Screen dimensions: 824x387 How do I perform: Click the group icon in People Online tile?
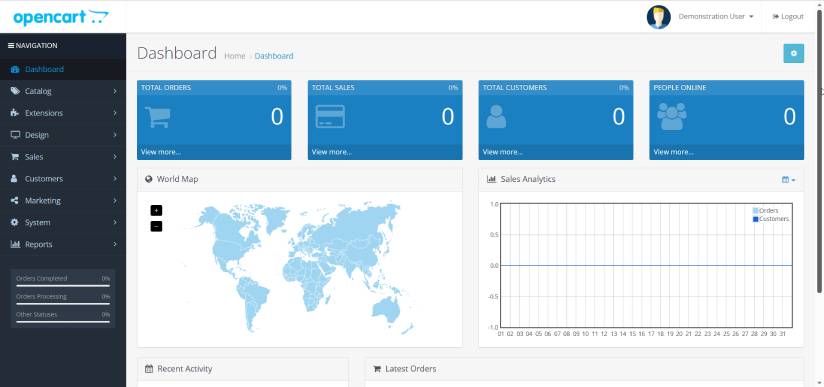[672, 116]
